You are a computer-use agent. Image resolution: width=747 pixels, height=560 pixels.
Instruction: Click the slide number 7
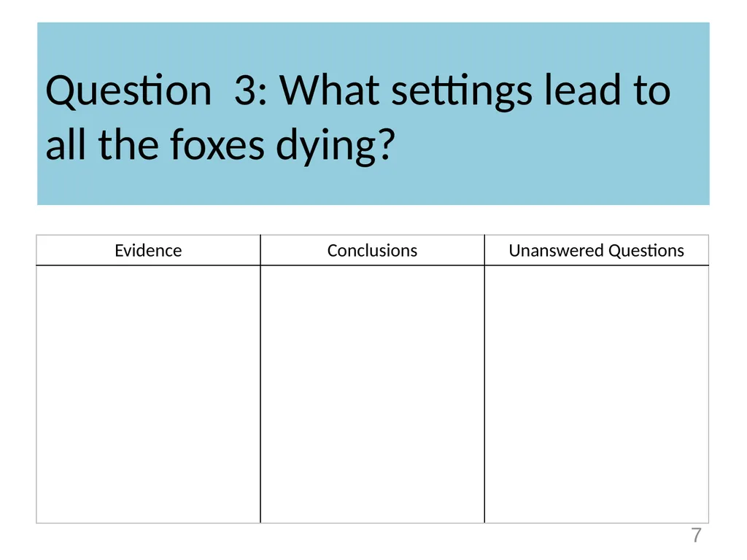point(697,535)
